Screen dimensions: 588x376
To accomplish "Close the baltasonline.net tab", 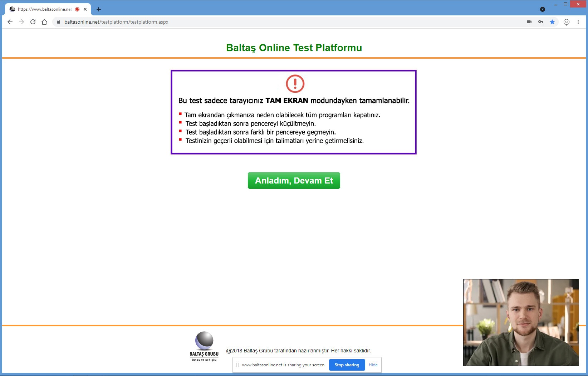I will [85, 9].
